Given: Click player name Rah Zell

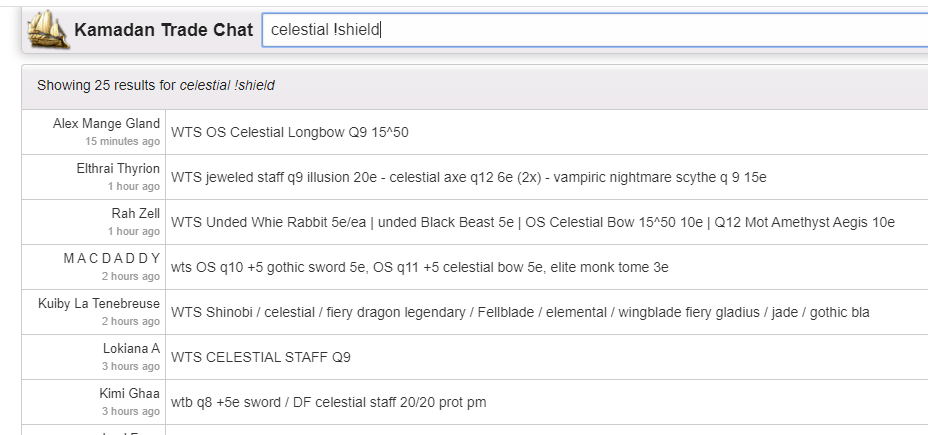Looking at the screenshot, I should coord(135,214).
